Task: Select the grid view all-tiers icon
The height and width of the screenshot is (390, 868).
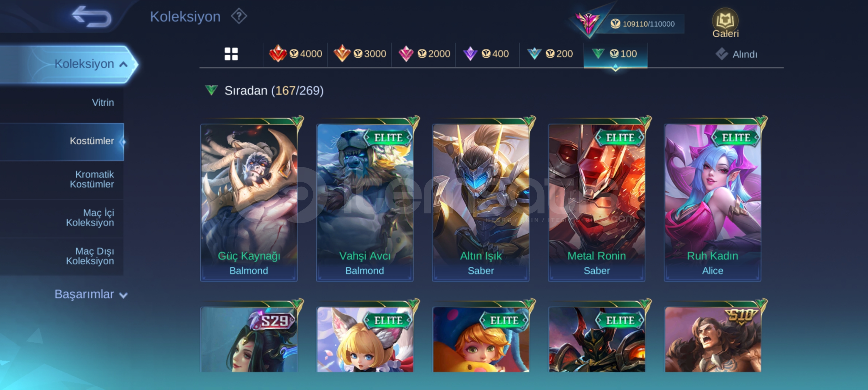Action: coord(231,54)
